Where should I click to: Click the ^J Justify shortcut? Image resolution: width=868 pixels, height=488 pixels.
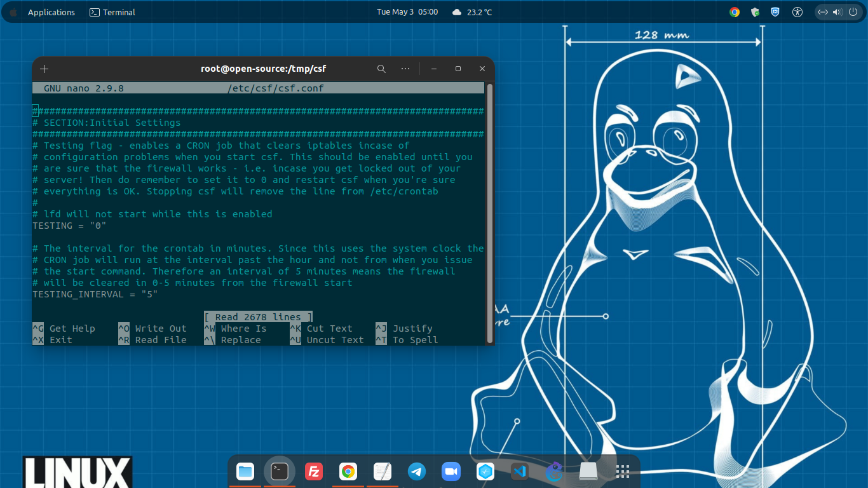(x=404, y=329)
